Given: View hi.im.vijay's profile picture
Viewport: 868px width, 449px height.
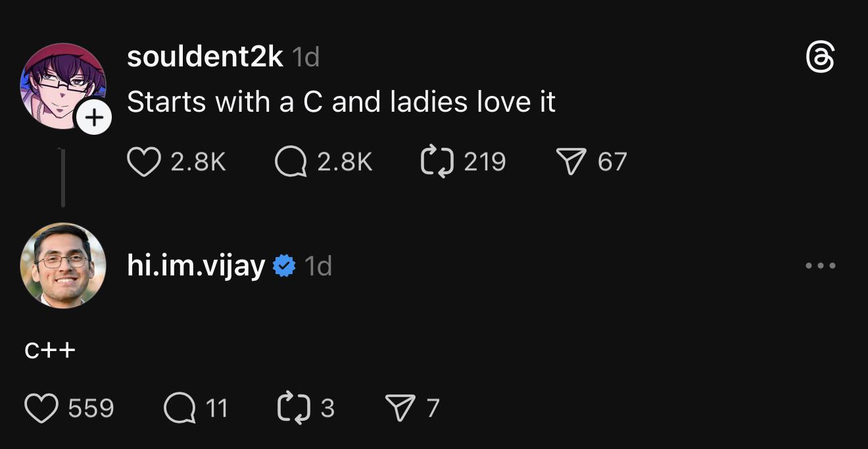Looking at the screenshot, I should [62, 265].
